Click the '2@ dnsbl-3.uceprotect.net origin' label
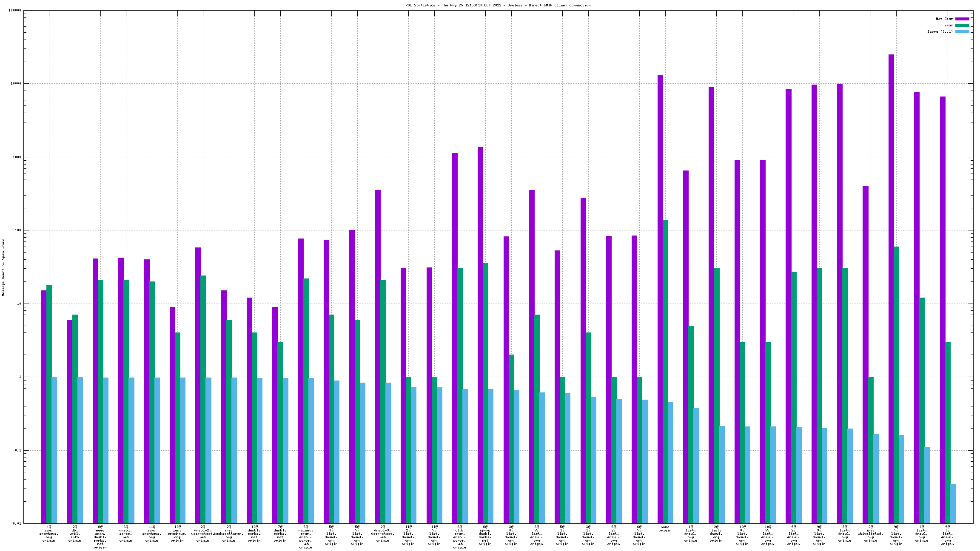 tap(382, 534)
